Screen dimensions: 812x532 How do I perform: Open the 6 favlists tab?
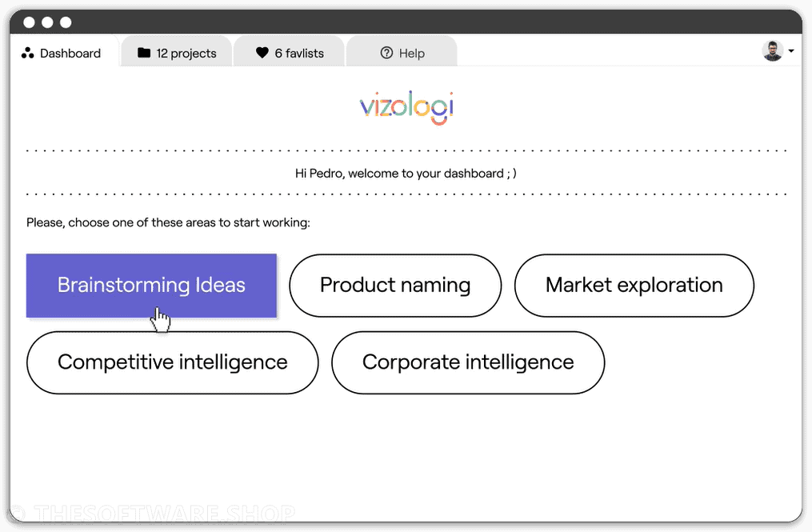289,51
